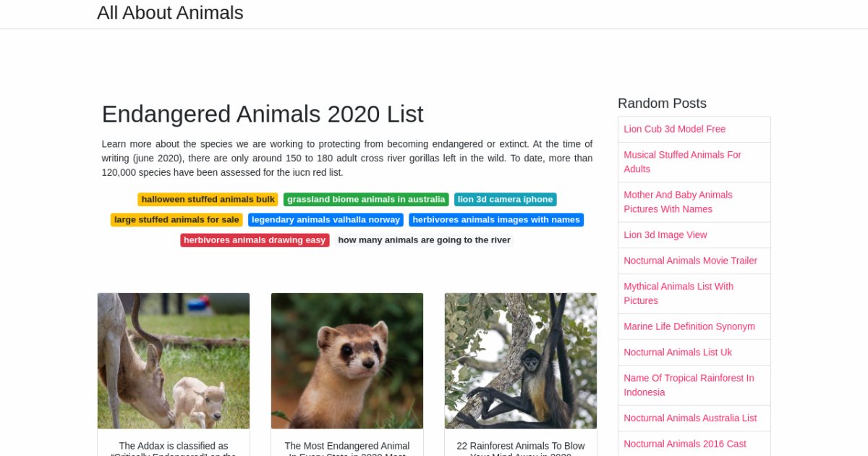Click the Lion 3d Image View link
Screen dimensions: 868x456
[665, 235]
